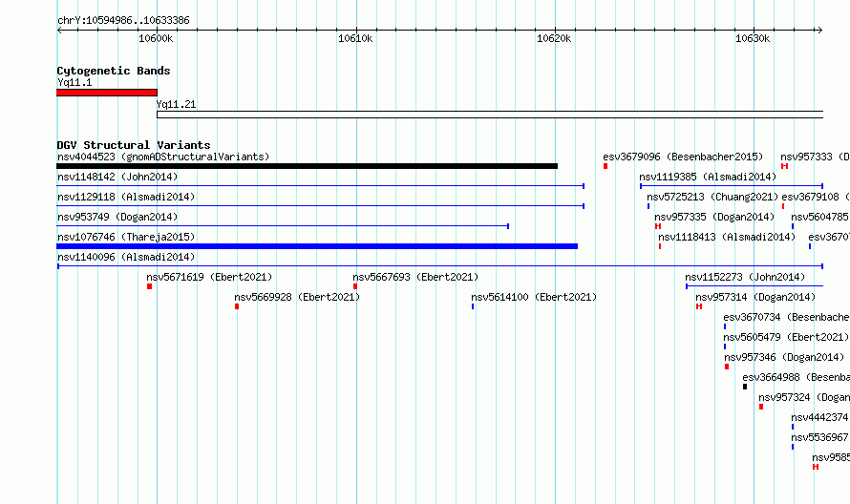Open the nsv5725213 (Chuang2021) label

click(712, 197)
